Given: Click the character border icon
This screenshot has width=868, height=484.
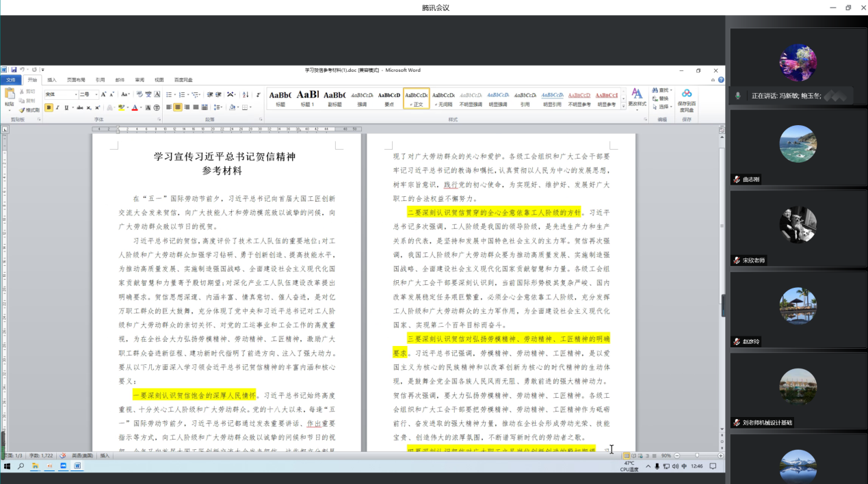Looking at the screenshot, I should (x=157, y=94).
